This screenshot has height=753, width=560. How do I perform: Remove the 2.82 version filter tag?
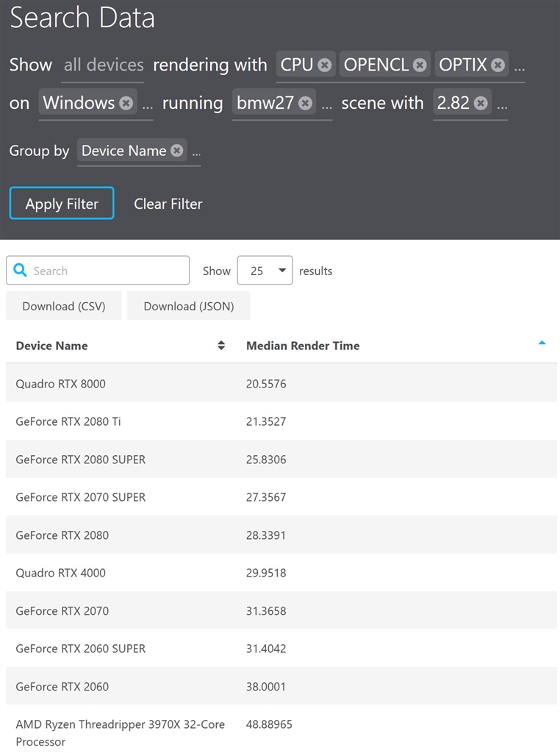pyautogui.click(x=481, y=104)
